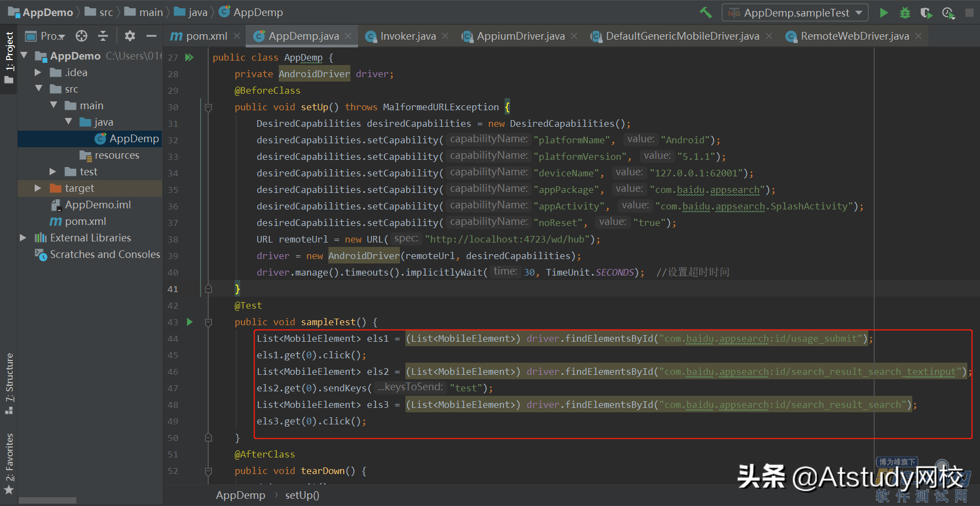Open run configuration dropdown AppDemp.sampleTest
Viewport: 980px width, 506px height.
(x=795, y=12)
